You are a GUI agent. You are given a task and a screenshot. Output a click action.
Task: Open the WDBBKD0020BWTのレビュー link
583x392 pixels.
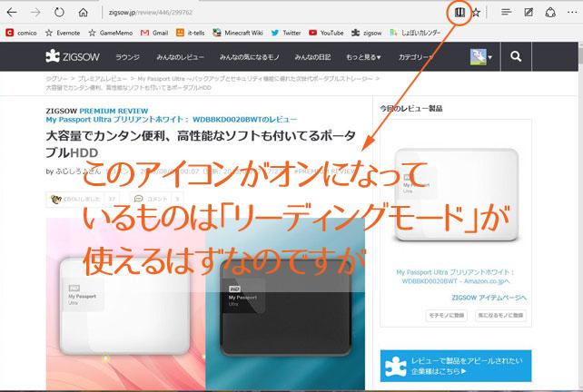coord(172,119)
